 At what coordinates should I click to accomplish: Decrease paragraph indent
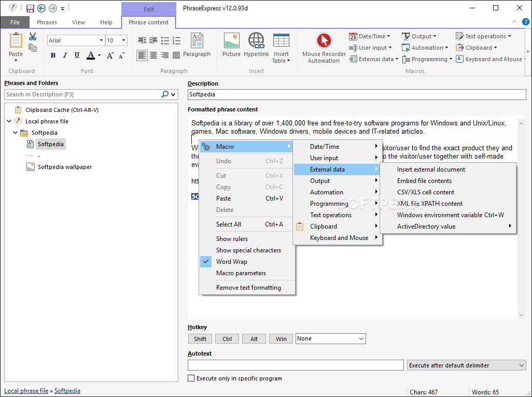point(142,40)
